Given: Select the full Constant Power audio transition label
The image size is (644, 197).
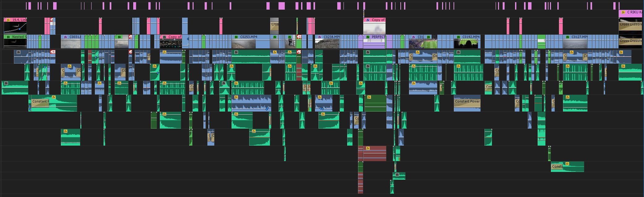Looking at the screenshot, I should pos(467,101).
